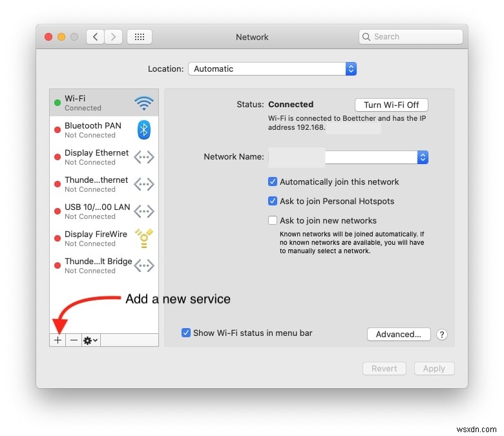This screenshot has width=504, height=436.
Task: Go back with the left chevron button
Action: click(95, 37)
